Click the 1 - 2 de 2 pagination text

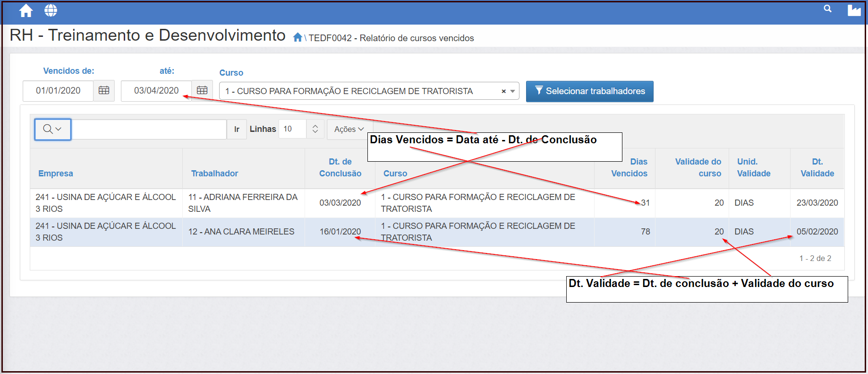coord(815,258)
